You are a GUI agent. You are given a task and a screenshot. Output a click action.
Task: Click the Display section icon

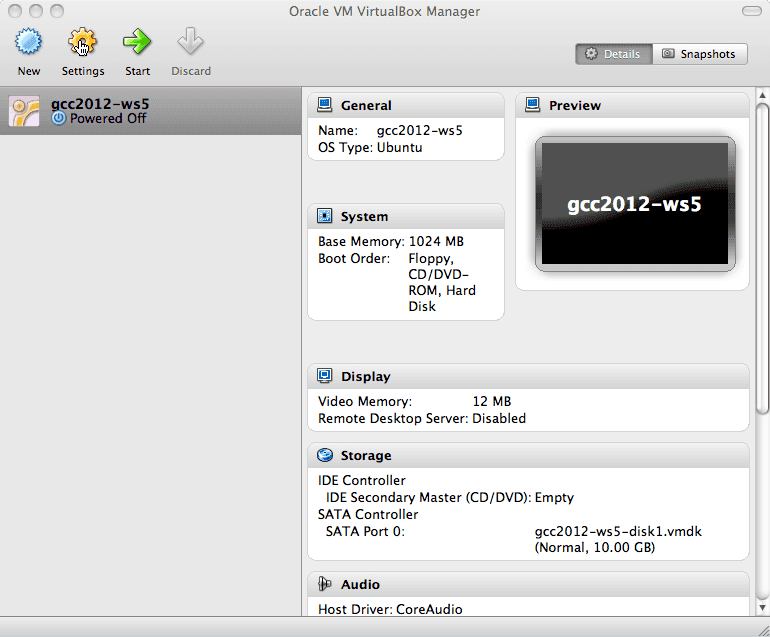324,376
